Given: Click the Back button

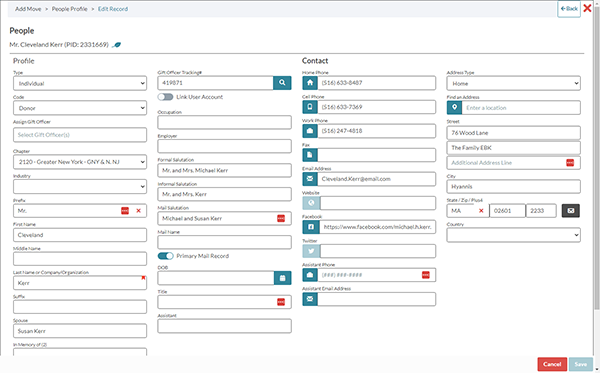Looking at the screenshot, I should tap(569, 9).
